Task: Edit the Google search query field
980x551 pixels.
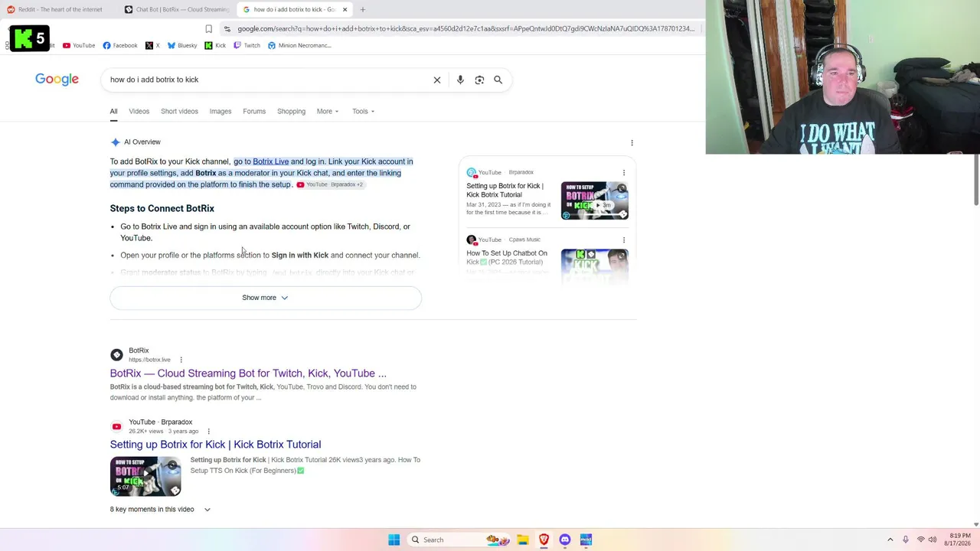Action: pyautogui.click(x=268, y=80)
